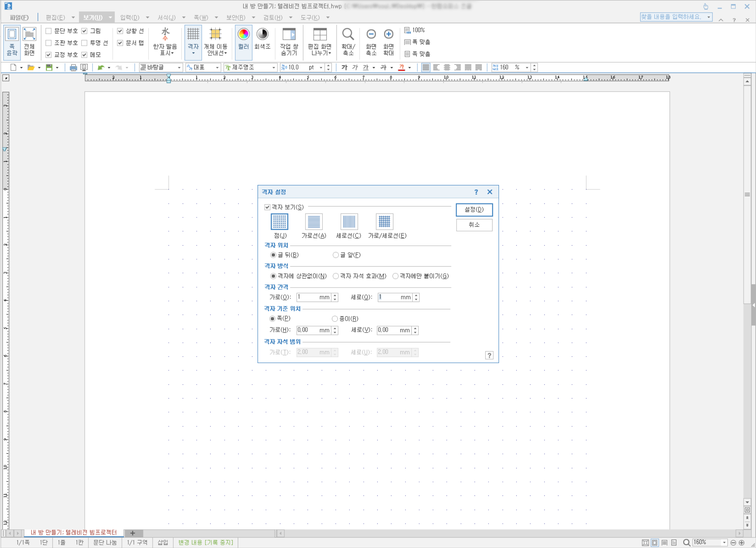
Task: Select the 세로선 vertical line grid icon
Action: tap(349, 222)
